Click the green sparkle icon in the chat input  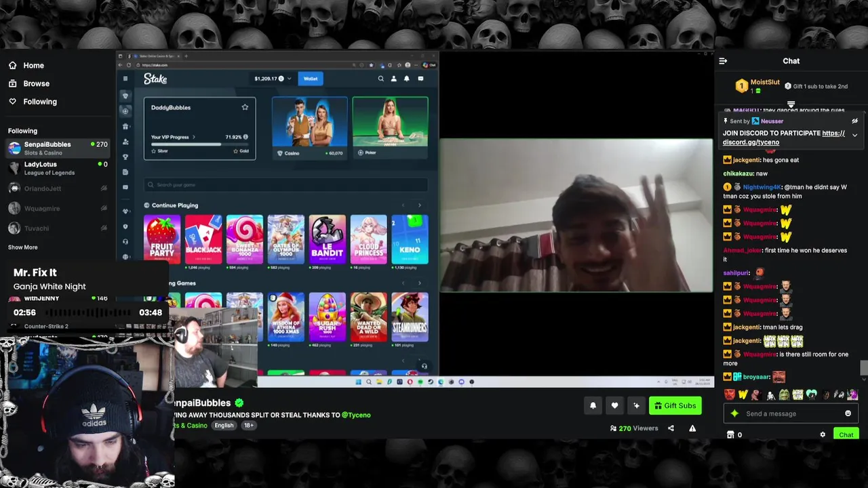(x=734, y=413)
